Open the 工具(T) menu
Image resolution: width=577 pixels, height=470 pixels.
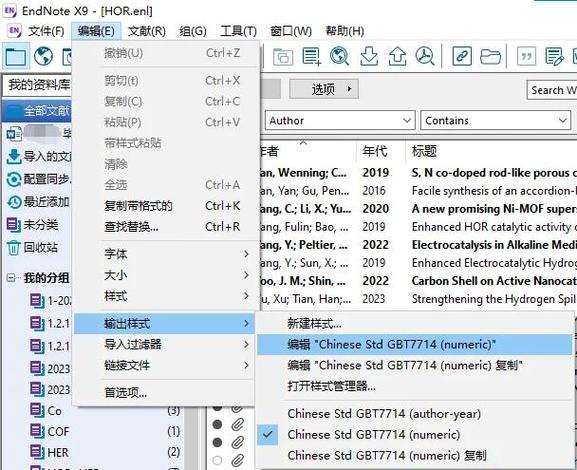[238, 31]
